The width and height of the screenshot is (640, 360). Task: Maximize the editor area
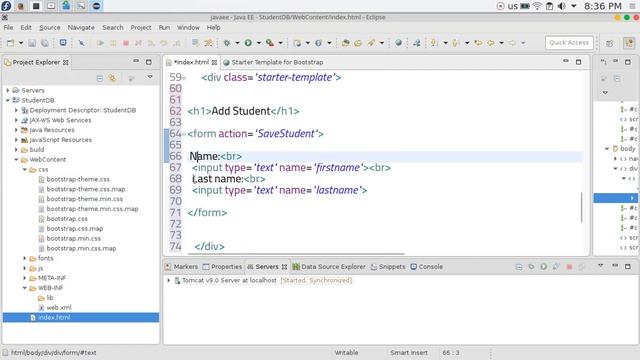pyautogui.click(x=578, y=62)
